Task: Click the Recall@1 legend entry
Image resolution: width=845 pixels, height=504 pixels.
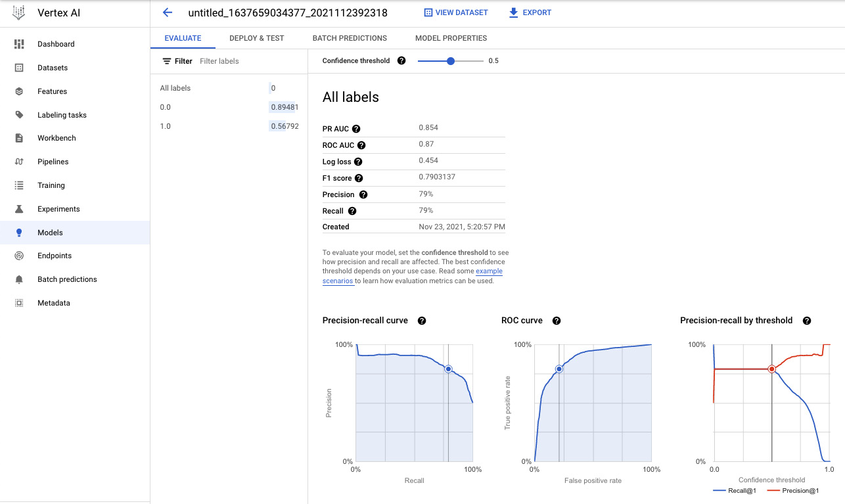Action: tap(734, 491)
